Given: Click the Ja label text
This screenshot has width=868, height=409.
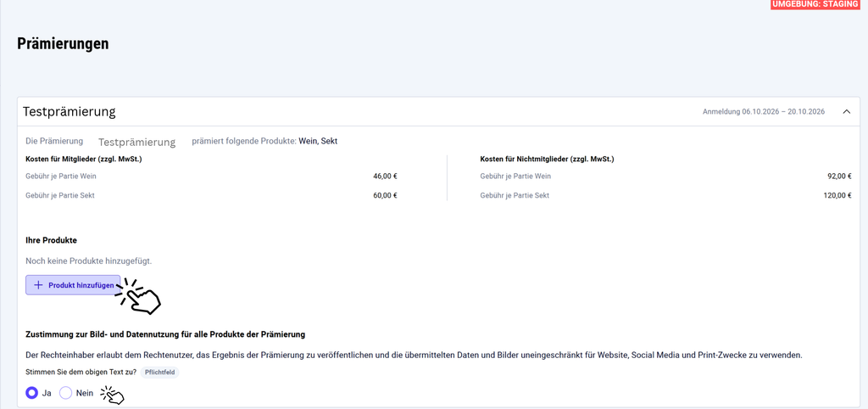Looking at the screenshot, I should point(47,393).
